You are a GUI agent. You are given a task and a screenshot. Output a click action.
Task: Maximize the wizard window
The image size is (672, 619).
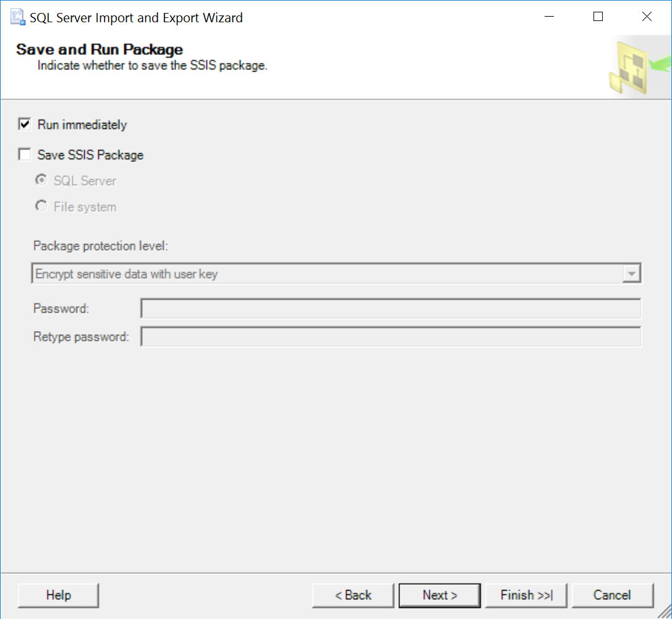pos(598,17)
